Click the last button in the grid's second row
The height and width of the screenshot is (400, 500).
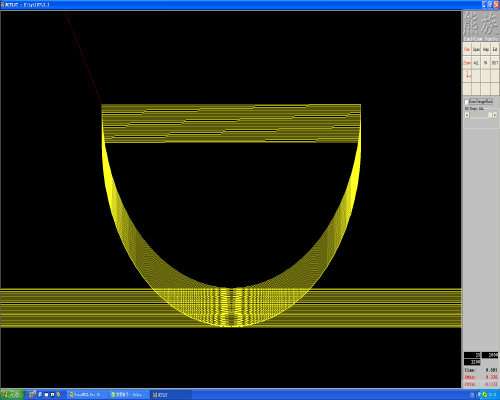click(x=494, y=62)
